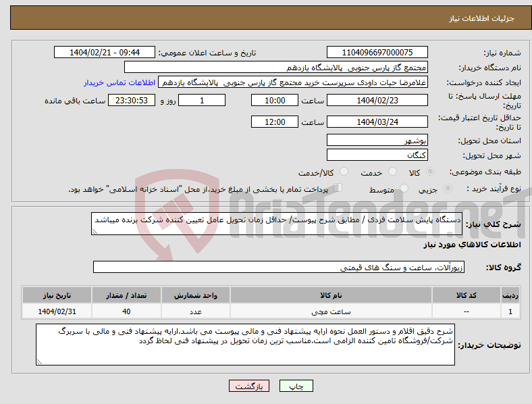Click the remaining time field 23:30:53

click(x=132, y=100)
